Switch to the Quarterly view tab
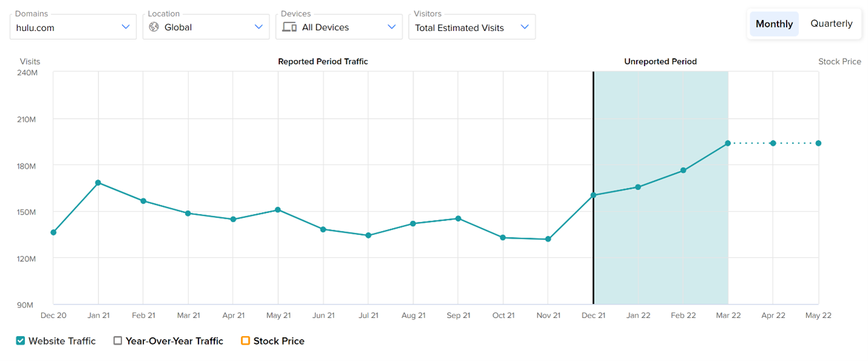 (x=831, y=24)
